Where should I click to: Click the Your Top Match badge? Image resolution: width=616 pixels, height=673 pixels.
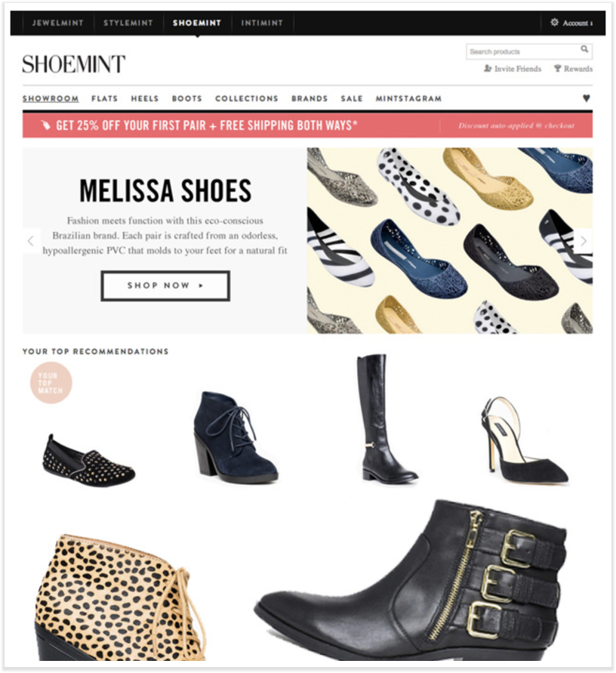click(x=51, y=383)
